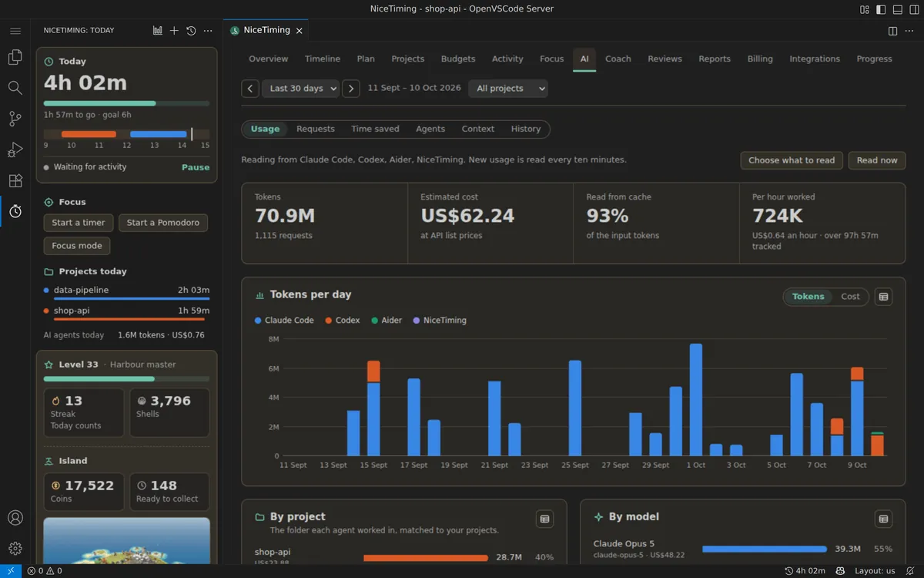Show table view for By project
The height and width of the screenshot is (578, 924).
545,519
